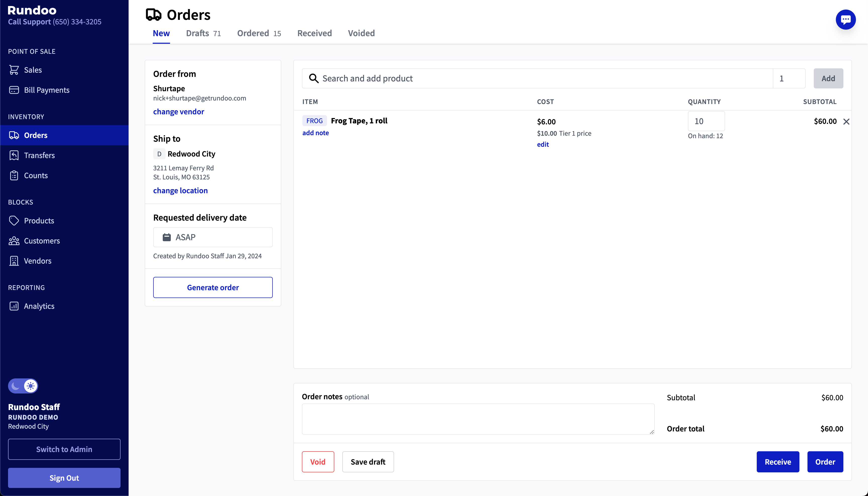Image resolution: width=868 pixels, height=496 pixels.
Task: Open the Received tab
Action: pos(314,33)
